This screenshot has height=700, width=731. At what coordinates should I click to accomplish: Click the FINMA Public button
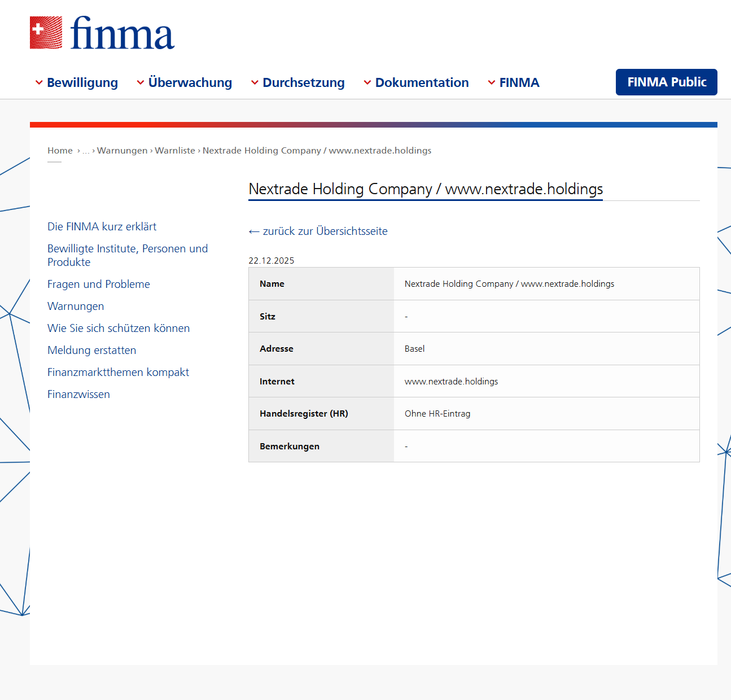click(667, 82)
